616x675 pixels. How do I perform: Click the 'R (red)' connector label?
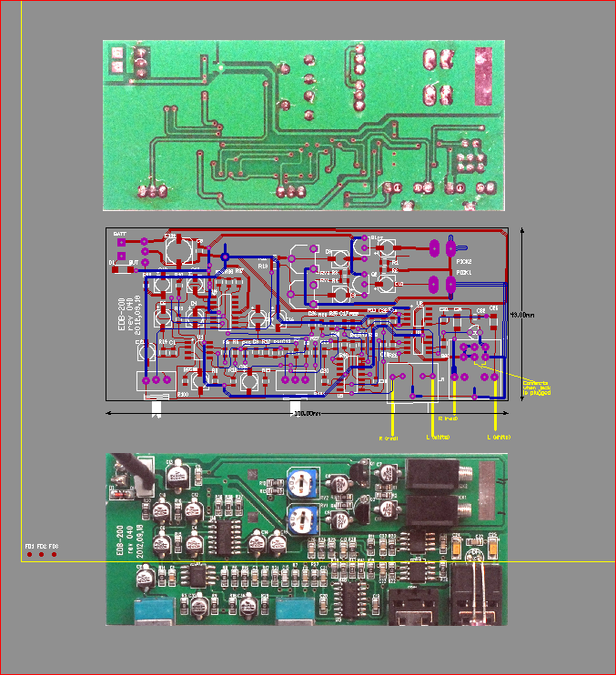(389, 438)
